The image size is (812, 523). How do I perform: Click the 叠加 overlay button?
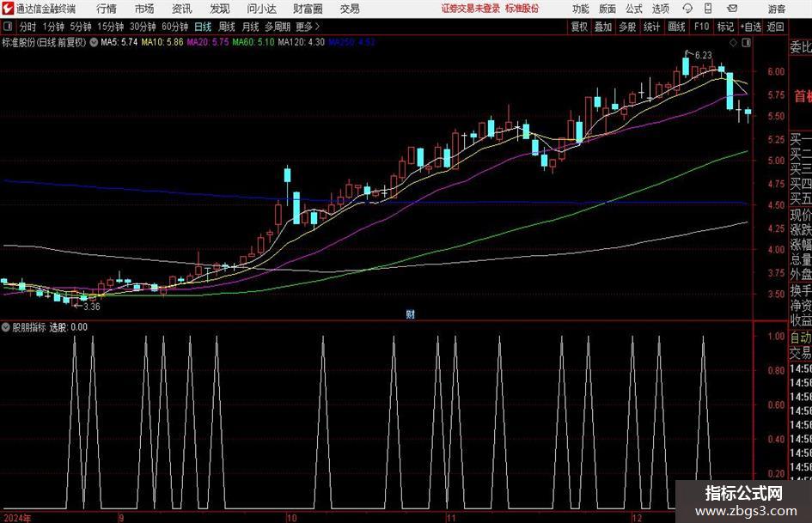tap(603, 27)
